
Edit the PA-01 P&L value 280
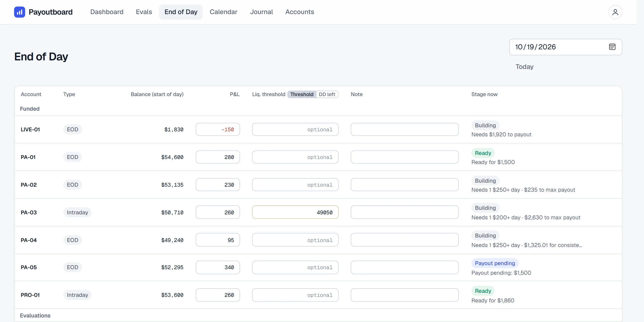(x=218, y=157)
